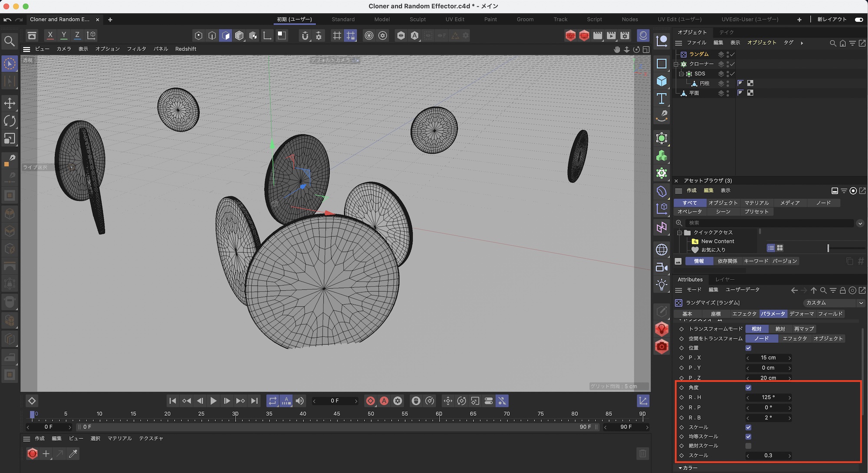Select the Move tool in left toolbar
This screenshot has height=473, width=868.
(x=10, y=103)
